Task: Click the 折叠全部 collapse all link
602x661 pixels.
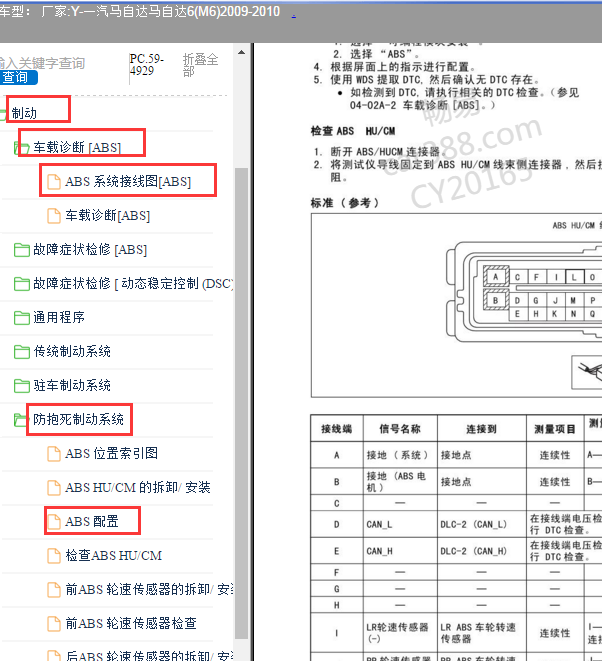Action: (x=200, y=65)
